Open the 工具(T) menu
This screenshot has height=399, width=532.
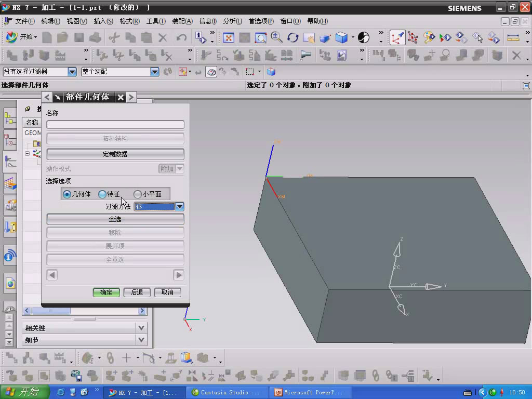click(x=156, y=21)
